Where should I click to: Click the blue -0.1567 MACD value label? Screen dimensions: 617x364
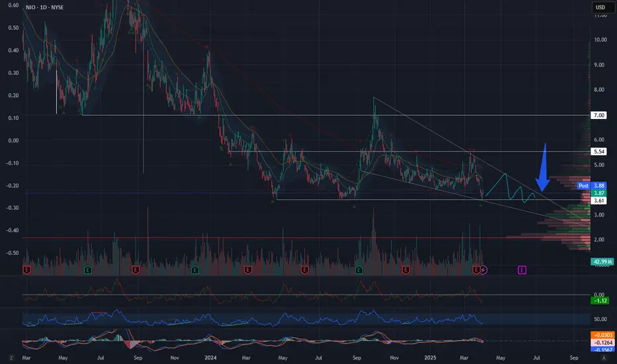(x=602, y=349)
